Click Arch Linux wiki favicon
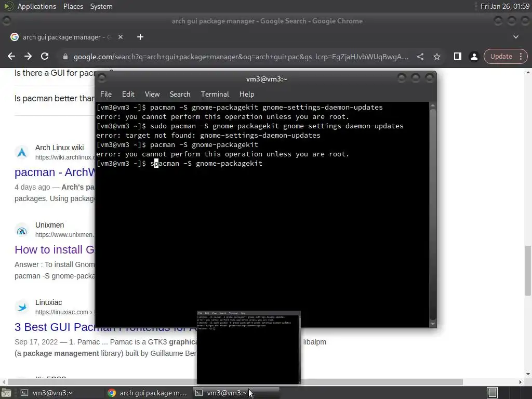 (22, 152)
